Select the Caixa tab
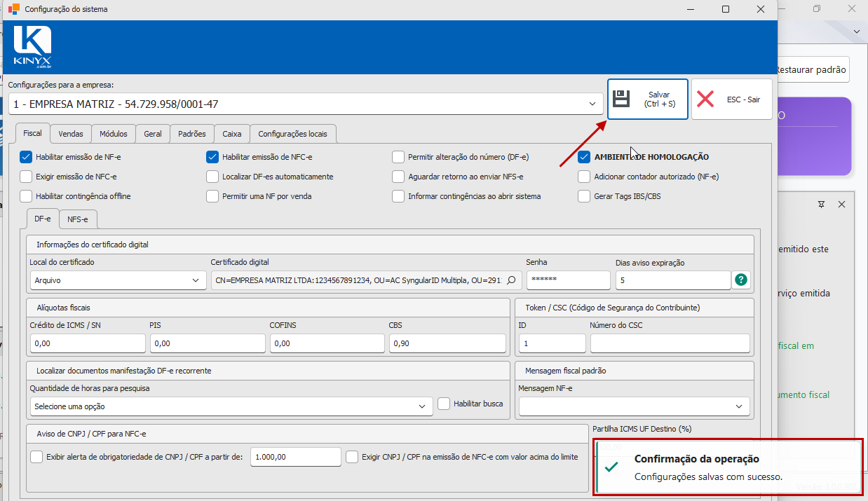The image size is (868, 501). tap(232, 134)
